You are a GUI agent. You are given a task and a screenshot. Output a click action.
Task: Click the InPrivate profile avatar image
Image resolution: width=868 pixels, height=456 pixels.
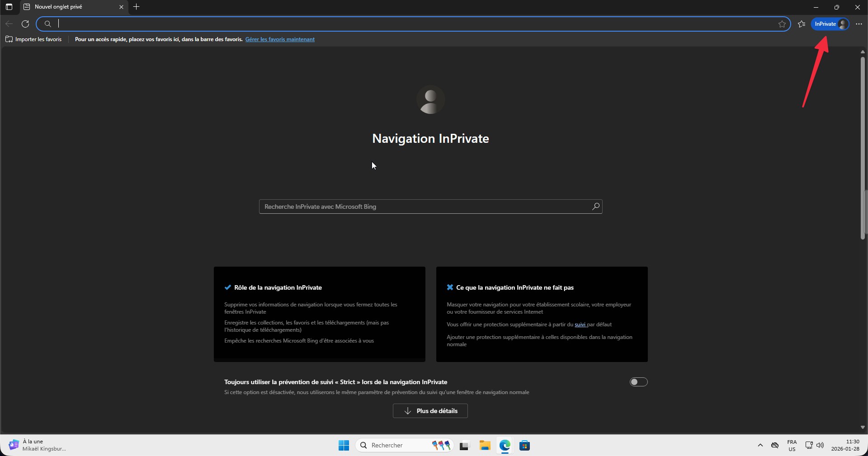pos(431,99)
